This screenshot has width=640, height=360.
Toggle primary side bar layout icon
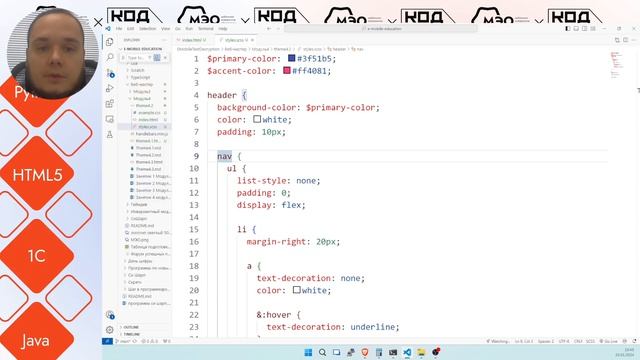point(568,29)
